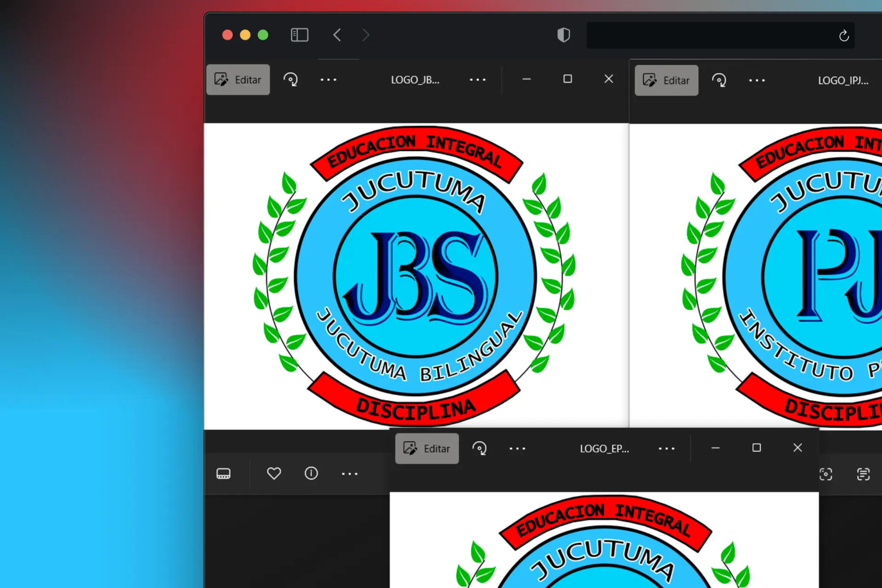This screenshot has height=588, width=882.
Task: Click the scan text icon at bottom right
Action: (863, 474)
